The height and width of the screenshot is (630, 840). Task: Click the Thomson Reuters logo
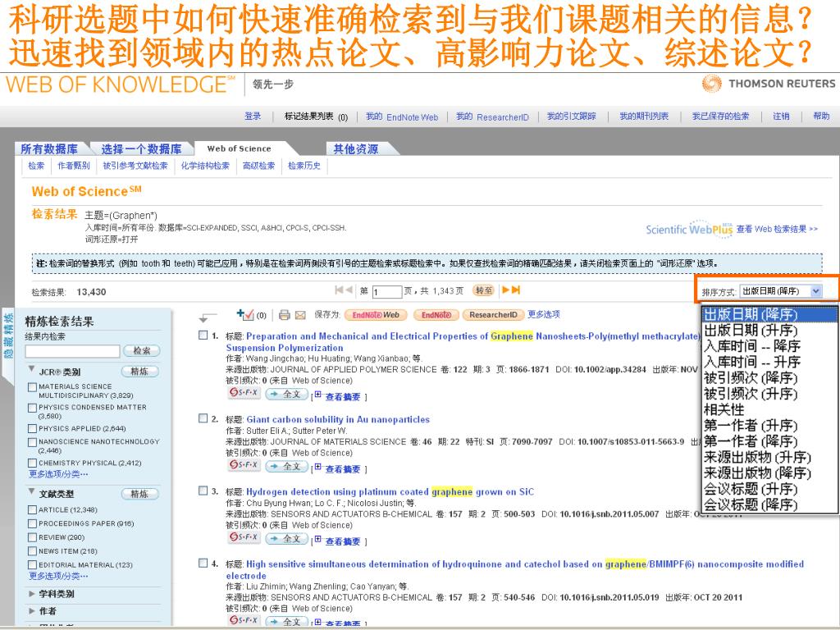click(x=768, y=84)
